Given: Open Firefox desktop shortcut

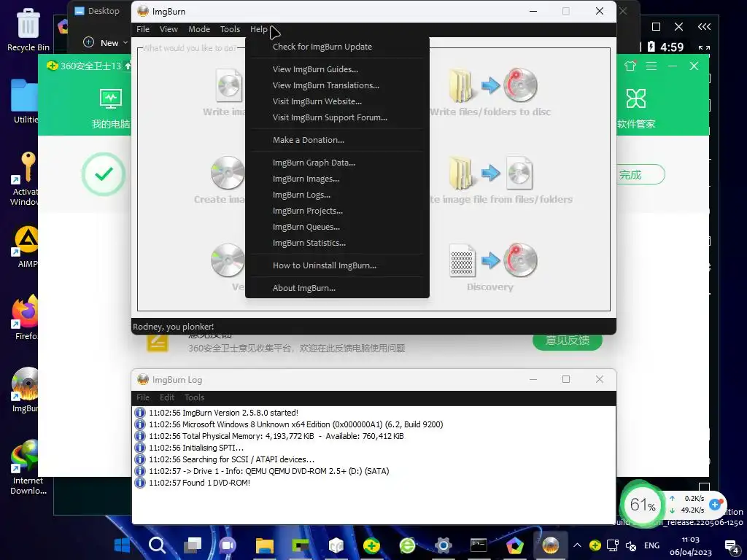Looking at the screenshot, I should (x=26, y=318).
